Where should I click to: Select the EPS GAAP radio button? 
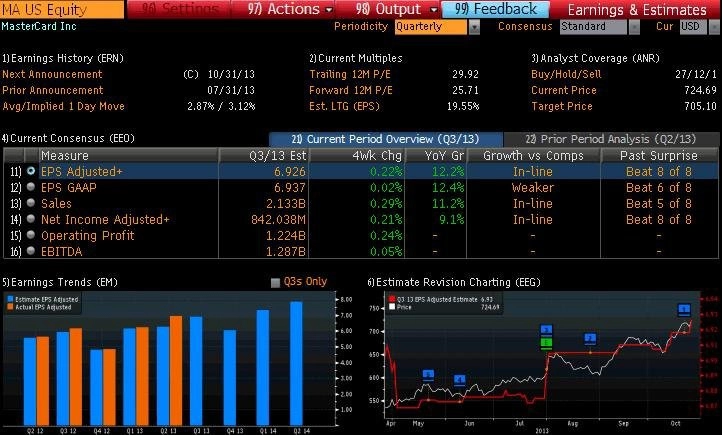coord(31,187)
